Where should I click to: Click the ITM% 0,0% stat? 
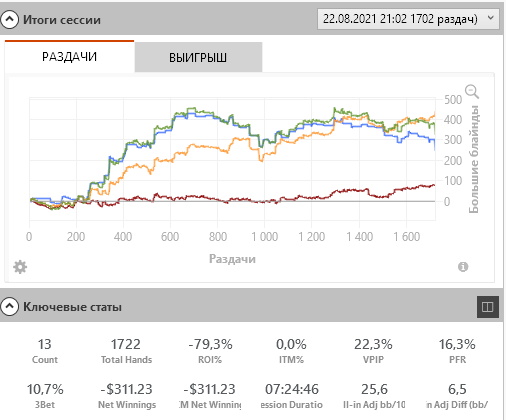291,351
